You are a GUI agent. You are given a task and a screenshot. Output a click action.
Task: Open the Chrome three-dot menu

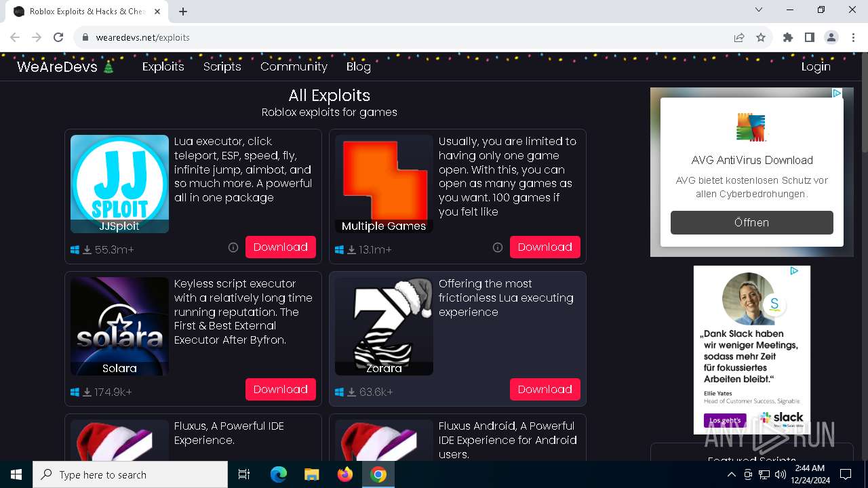pyautogui.click(x=853, y=37)
